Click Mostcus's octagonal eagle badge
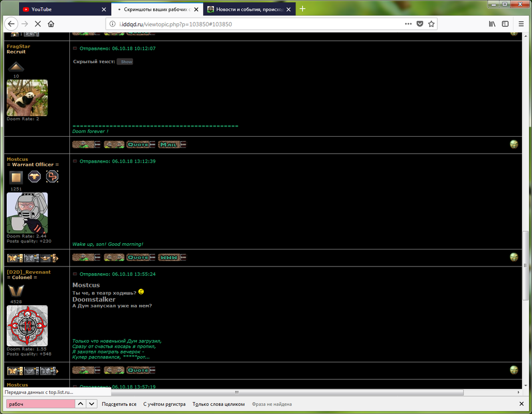This screenshot has height=414, width=532. pyautogui.click(x=34, y=176)
